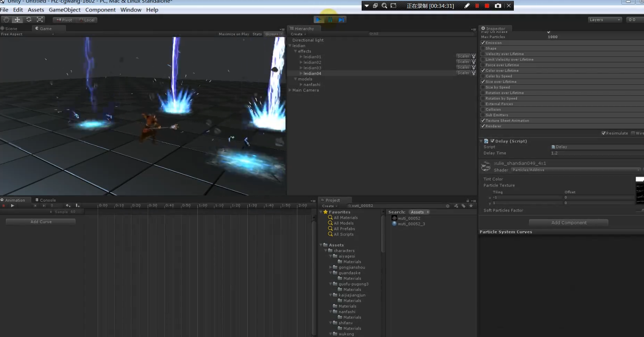Click the Stats button
644x337 pixels.
257,34
